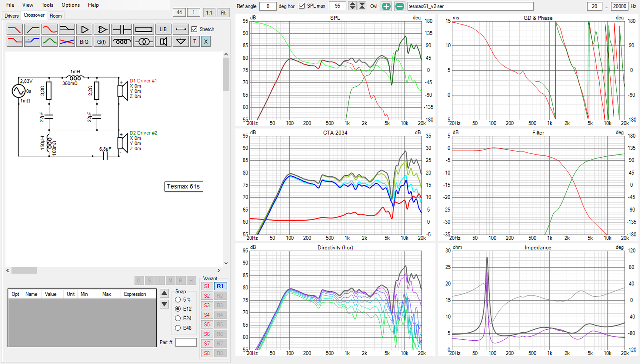Insert the crossed red-blue crossover block
The image size is (640, 364).
pos(67,42)
